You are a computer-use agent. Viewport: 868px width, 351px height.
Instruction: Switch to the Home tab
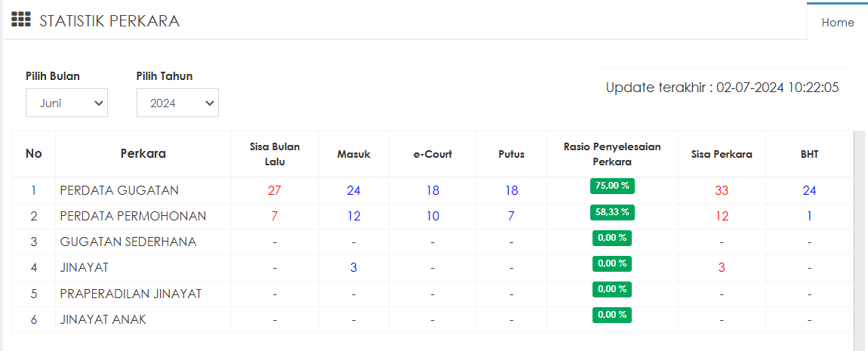click(837, 22)
